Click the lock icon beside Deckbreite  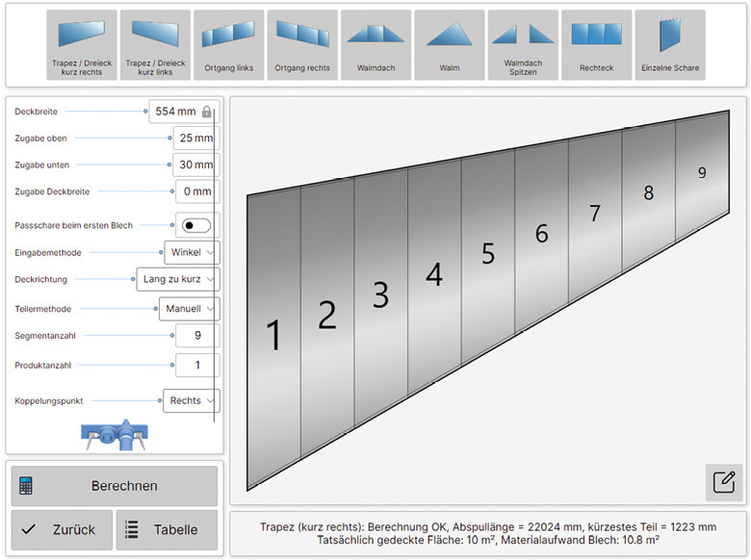(x=206, y=112)
